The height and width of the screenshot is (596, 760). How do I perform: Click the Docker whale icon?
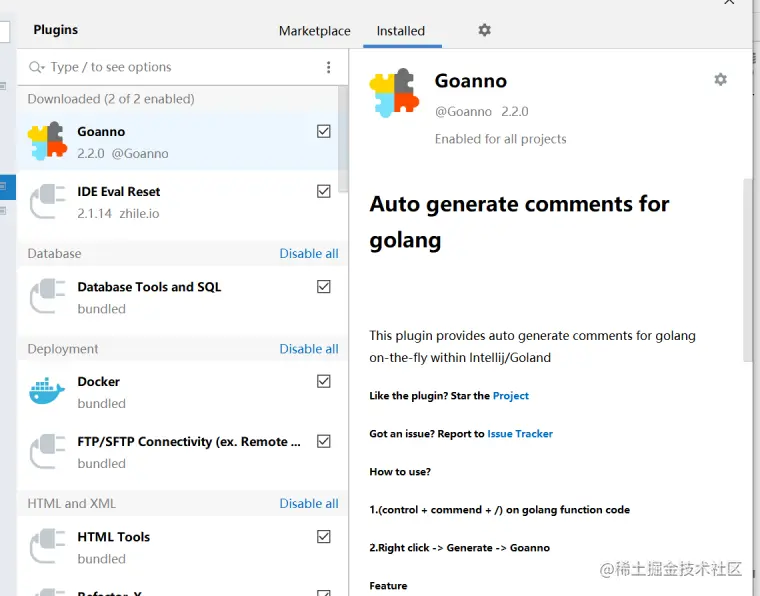[x=47, y=391]
